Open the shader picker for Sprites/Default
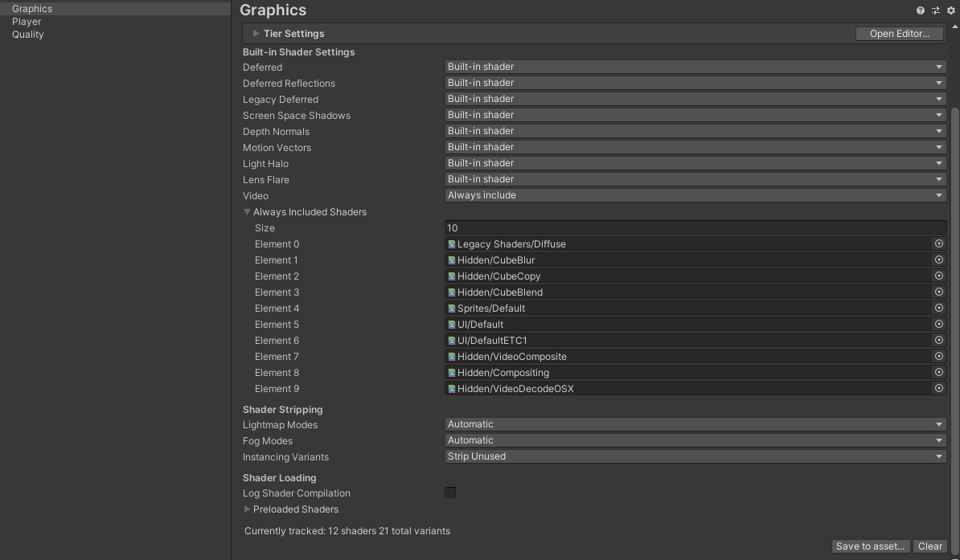This screenshot has height=560, width=960. (x=938, y=308)
